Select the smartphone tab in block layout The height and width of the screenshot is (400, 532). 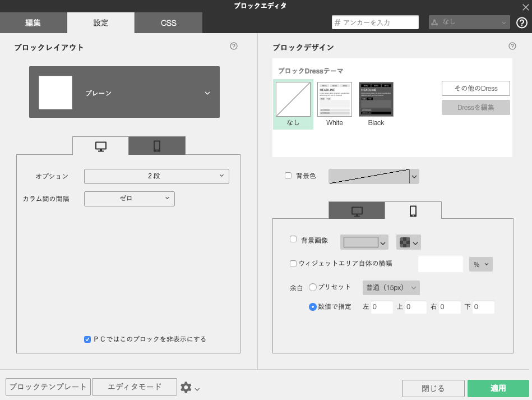pyautogui.click(x=157, y=145)
